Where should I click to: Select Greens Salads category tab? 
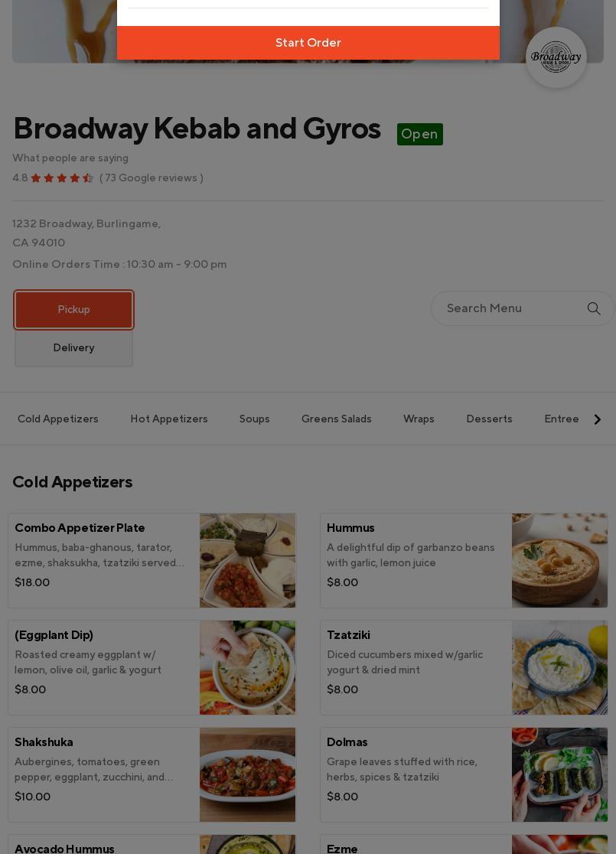[337, 419]
